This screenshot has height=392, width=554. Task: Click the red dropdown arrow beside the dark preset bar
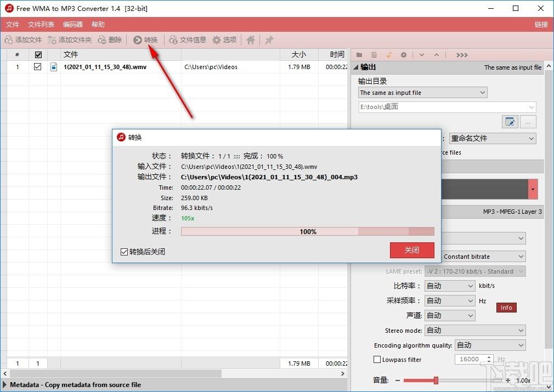(x=533, y=189)
